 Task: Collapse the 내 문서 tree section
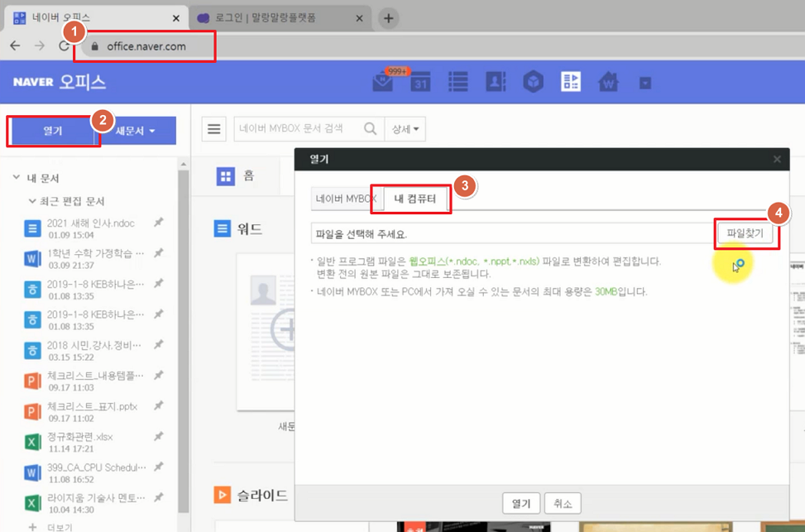point(17,178)
